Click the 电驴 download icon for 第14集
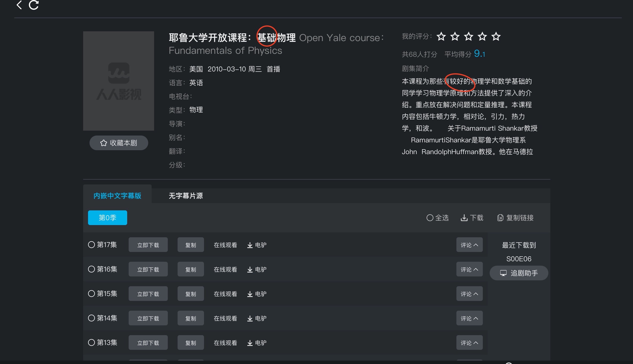633x364 pixels. 250,318
